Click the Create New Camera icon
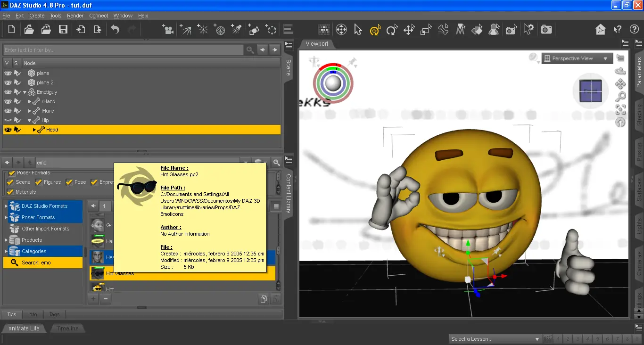Screen dimensions: 644x345 (x=167, y=30)
